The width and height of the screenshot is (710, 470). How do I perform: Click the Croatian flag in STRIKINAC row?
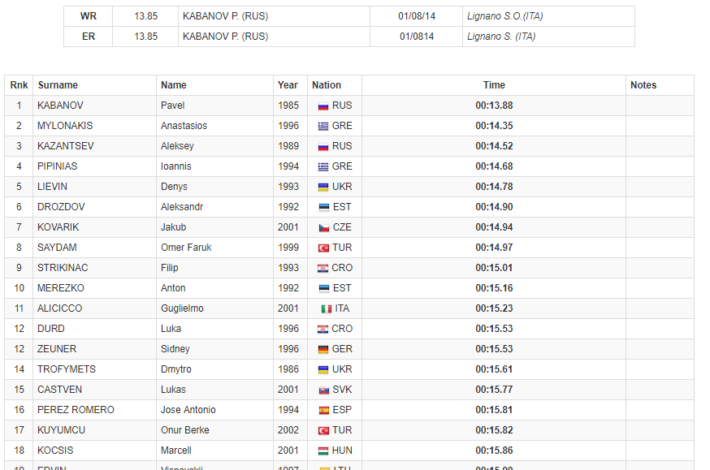coord(322,269)
